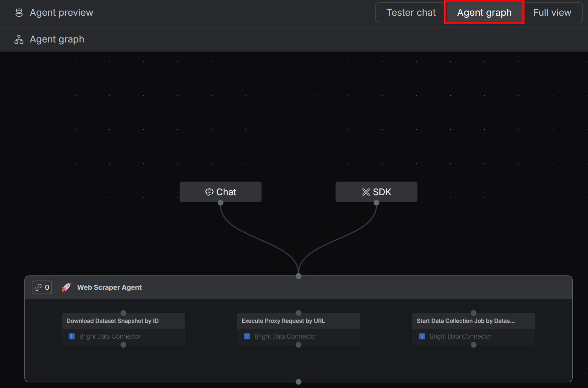Screen dimensions: 588x388
Task: Click the chat bubble icon inside the Chat node
Action: 209,192
